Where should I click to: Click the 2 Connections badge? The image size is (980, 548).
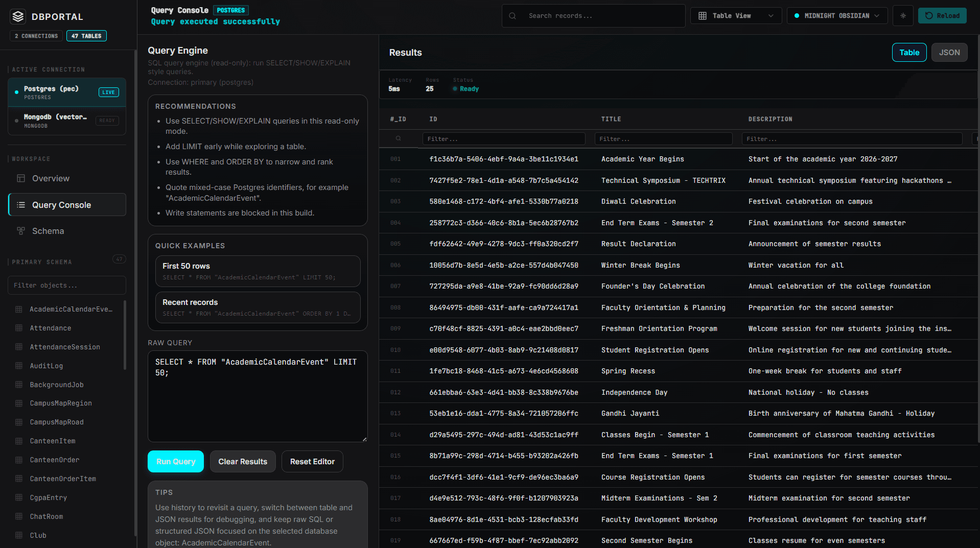click(36, 36)
